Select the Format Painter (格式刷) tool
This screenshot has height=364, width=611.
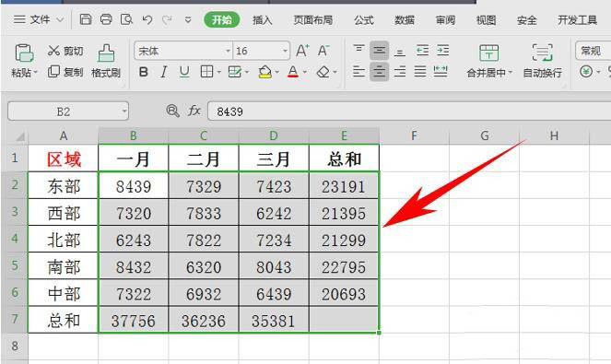(x=106, y=61)
